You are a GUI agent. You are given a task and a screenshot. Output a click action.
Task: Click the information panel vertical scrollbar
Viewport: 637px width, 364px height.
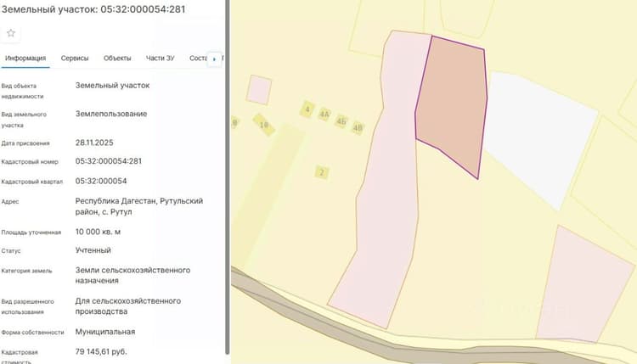228,177
